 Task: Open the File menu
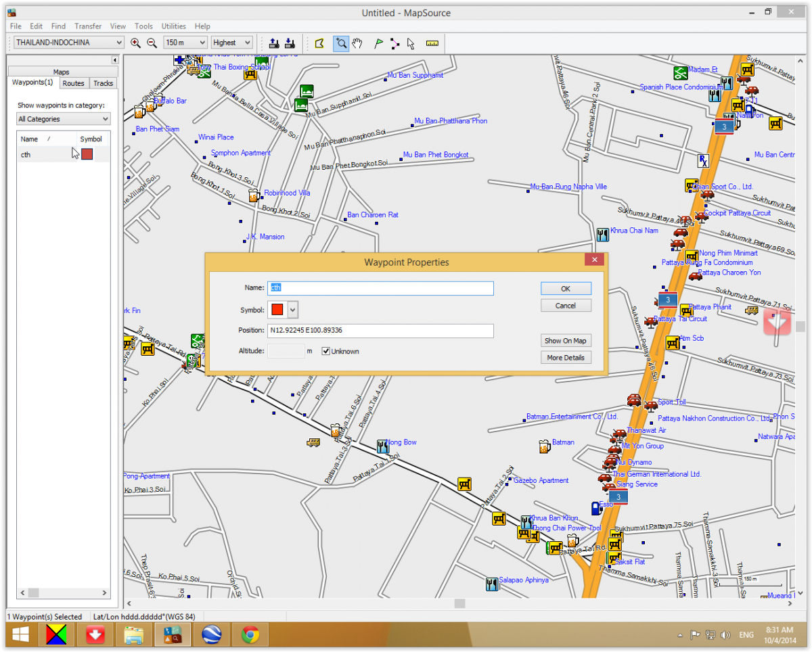point(16,26)
